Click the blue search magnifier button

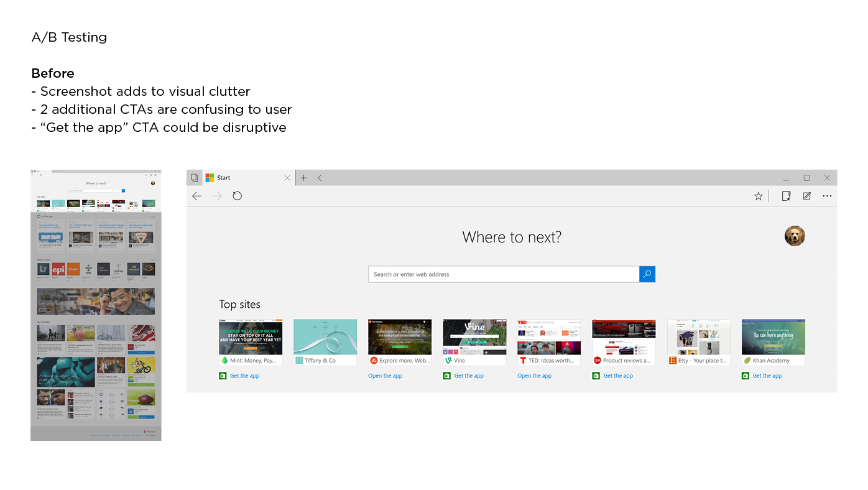point(647,274)
